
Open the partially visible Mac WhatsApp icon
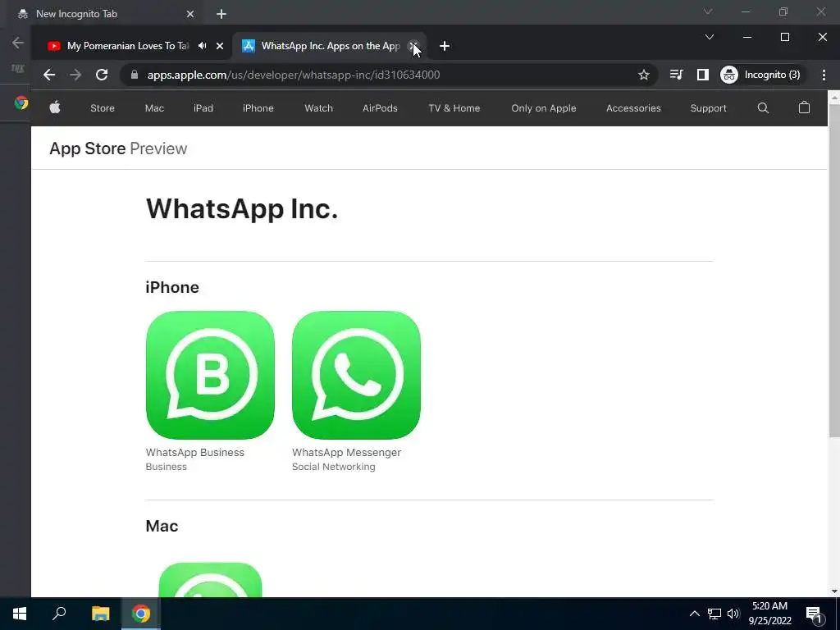pos(210,580)
